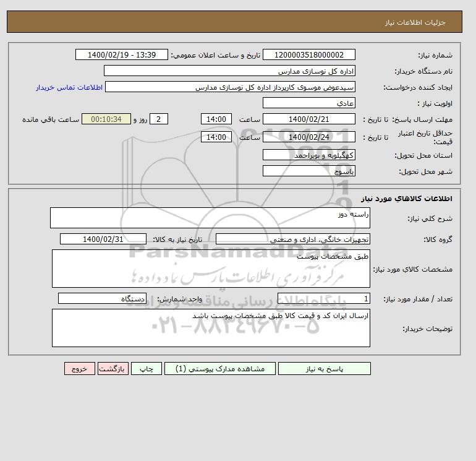Image resolution: width=476 pixels, height=461 pixels.
Task: Click the بازگشت back button
Action: [x=113, y=369]
